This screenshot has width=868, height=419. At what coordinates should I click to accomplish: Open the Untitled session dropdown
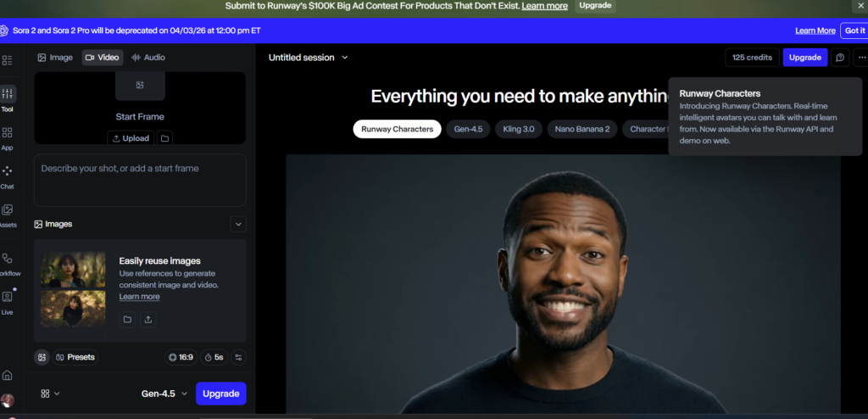click(309, 58)
